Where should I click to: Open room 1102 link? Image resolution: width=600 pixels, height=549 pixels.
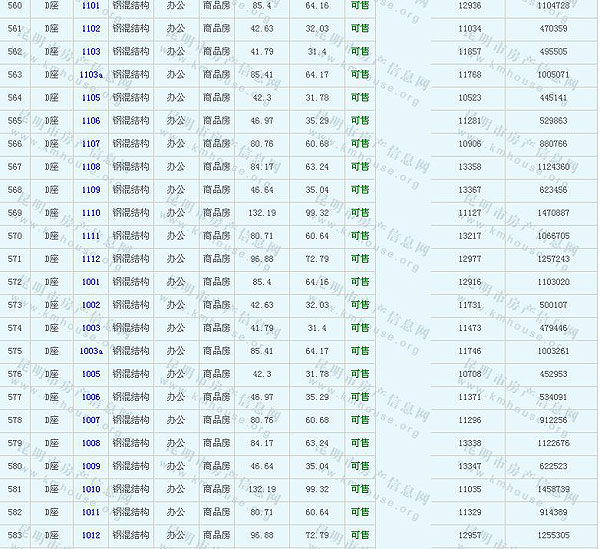(91, 28)
